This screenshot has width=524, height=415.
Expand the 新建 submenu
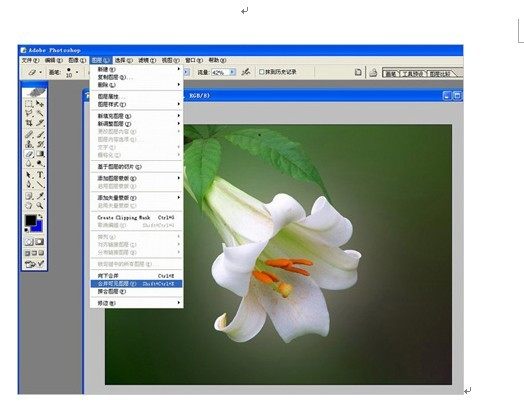137,69
